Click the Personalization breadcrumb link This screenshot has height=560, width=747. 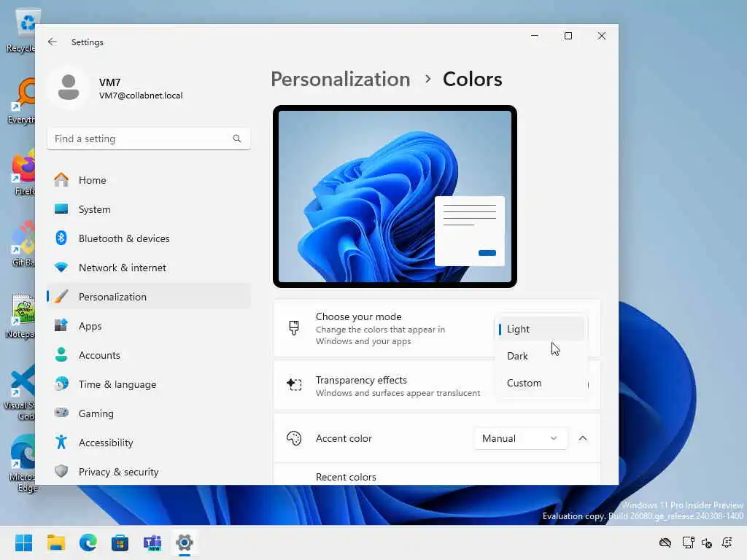click(340, 79)
